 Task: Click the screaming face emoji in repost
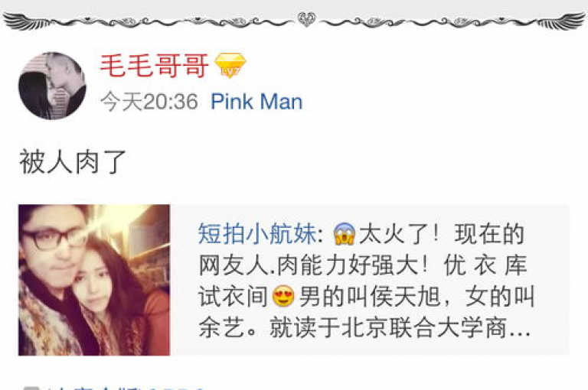(344, 234)
